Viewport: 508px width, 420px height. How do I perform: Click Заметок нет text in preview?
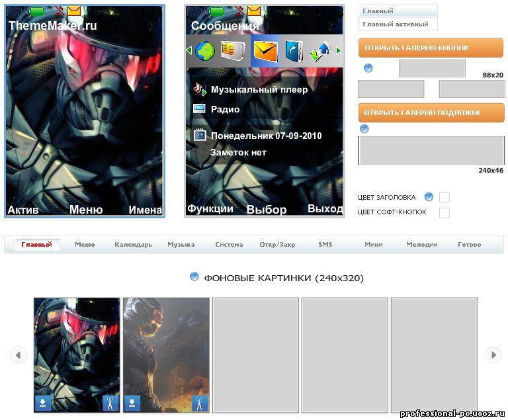(x=238, y=152)
